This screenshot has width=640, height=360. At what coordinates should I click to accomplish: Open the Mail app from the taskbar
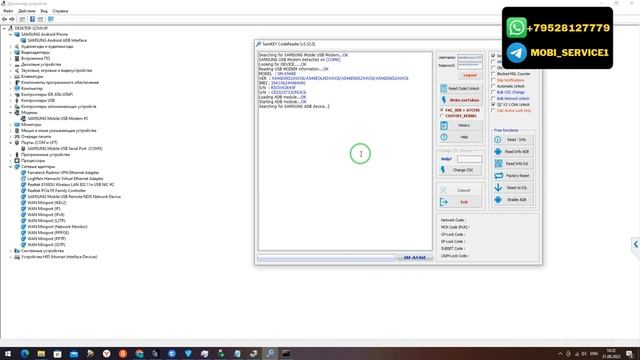[74, 354]
